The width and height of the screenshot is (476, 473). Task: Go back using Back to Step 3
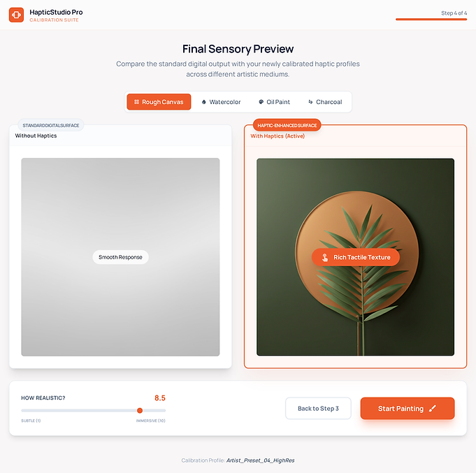(318, 409)
